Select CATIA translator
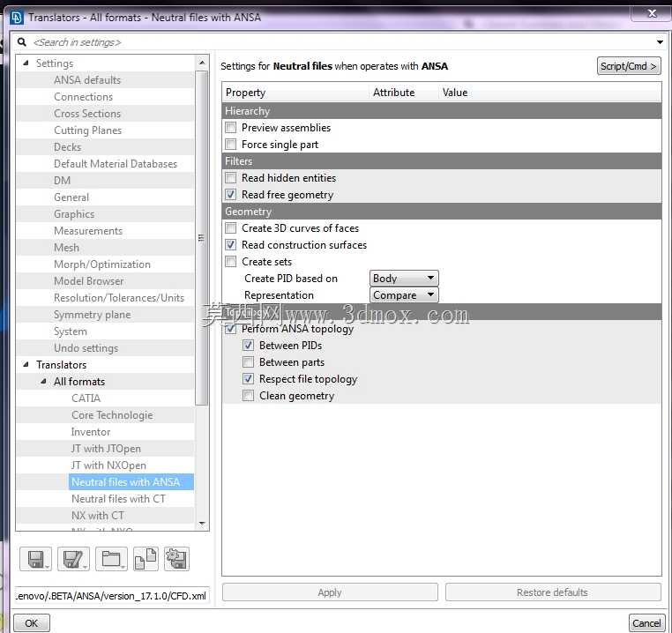 point(86,398)
